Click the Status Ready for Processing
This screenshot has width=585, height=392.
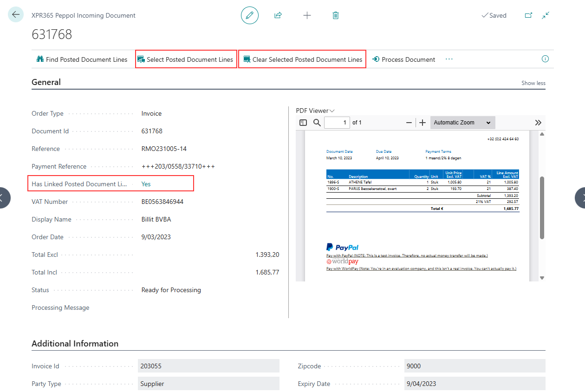(x=171, y=290)
